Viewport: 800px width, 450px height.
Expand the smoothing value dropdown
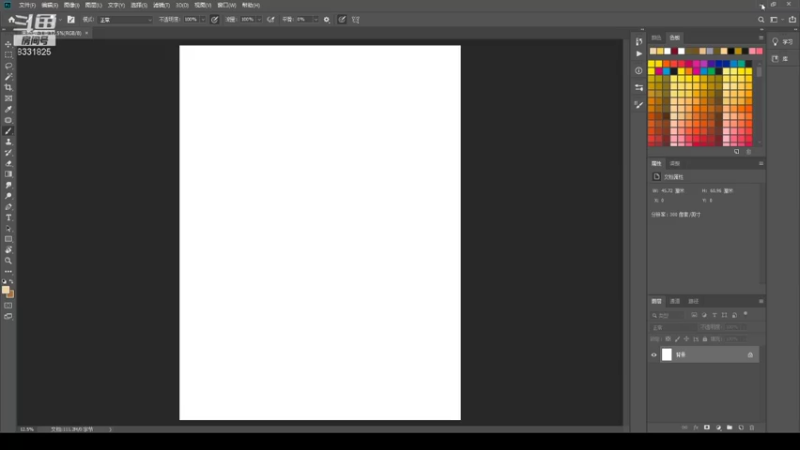(x=316, y=19)
